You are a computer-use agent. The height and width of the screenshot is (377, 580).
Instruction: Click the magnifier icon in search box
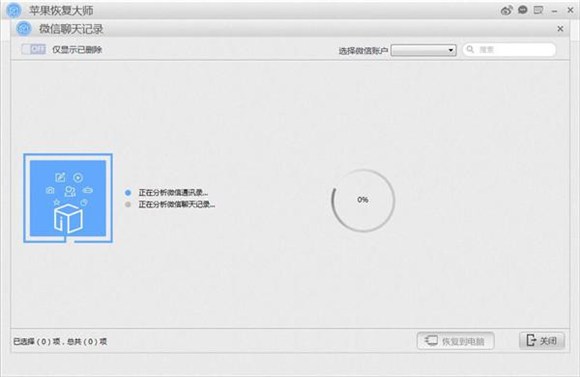pos(470,49)
